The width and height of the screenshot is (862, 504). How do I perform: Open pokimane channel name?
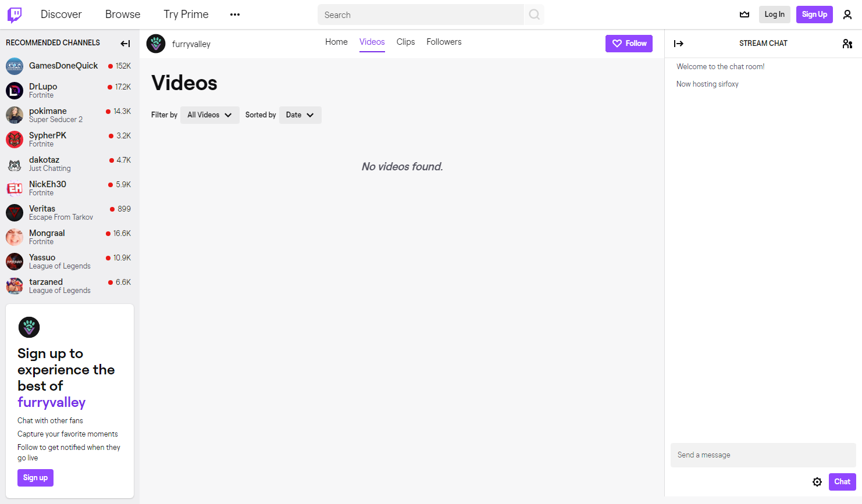[x=48, y=111]
